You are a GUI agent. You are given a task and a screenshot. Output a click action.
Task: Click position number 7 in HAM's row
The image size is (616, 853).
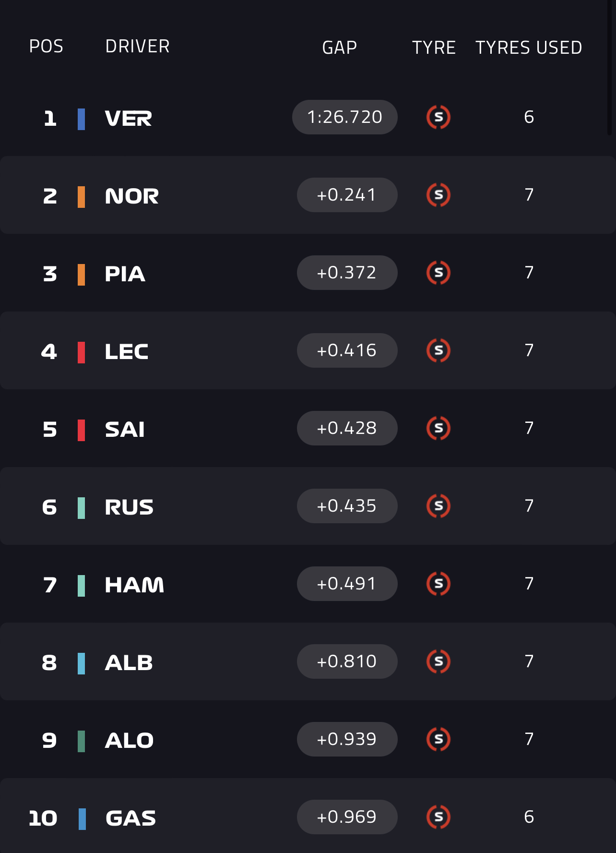pos(50,585)
